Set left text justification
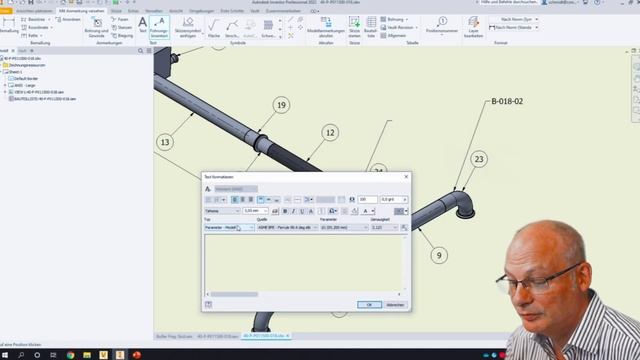640x360 pixels. tap(234, 200)
